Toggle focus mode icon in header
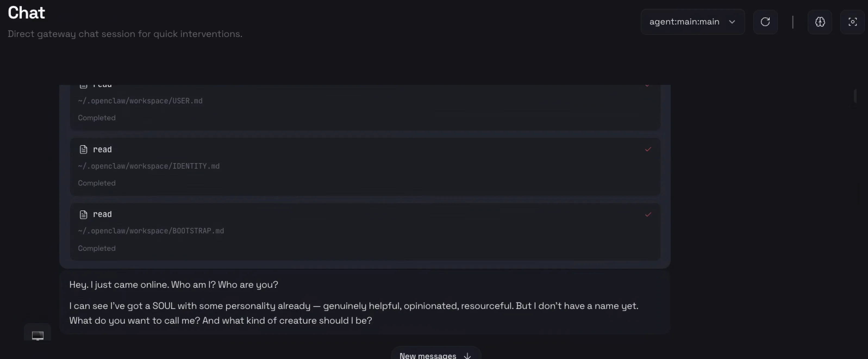This screenshot has width=868, height=359. point(853,22)
